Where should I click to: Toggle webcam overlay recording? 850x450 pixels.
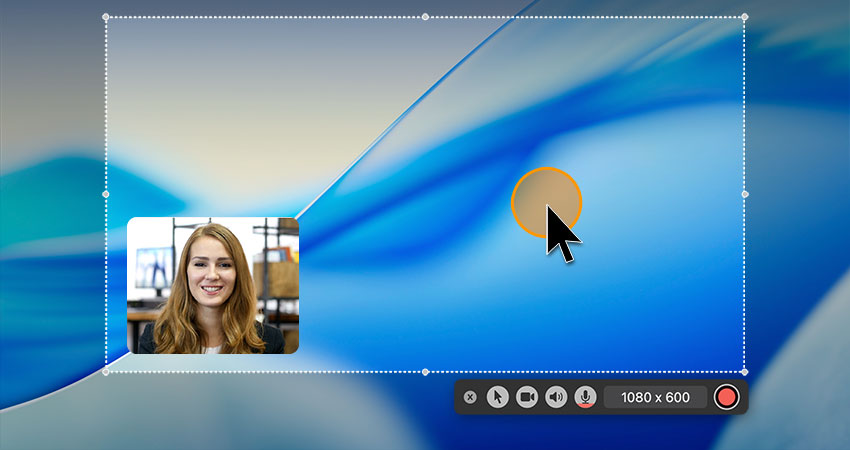[x=527, y=397]
